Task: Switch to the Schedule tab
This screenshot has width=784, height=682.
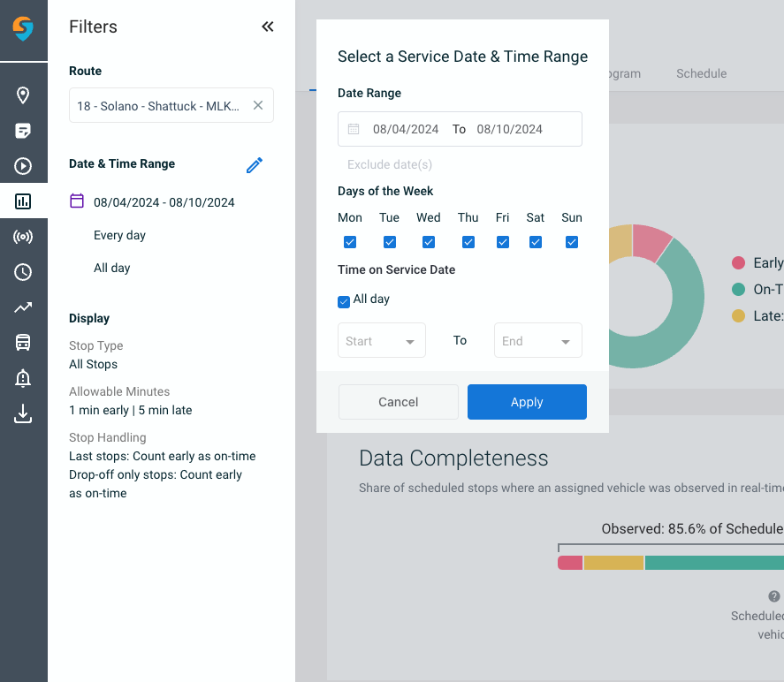Action: coord(701,73)
